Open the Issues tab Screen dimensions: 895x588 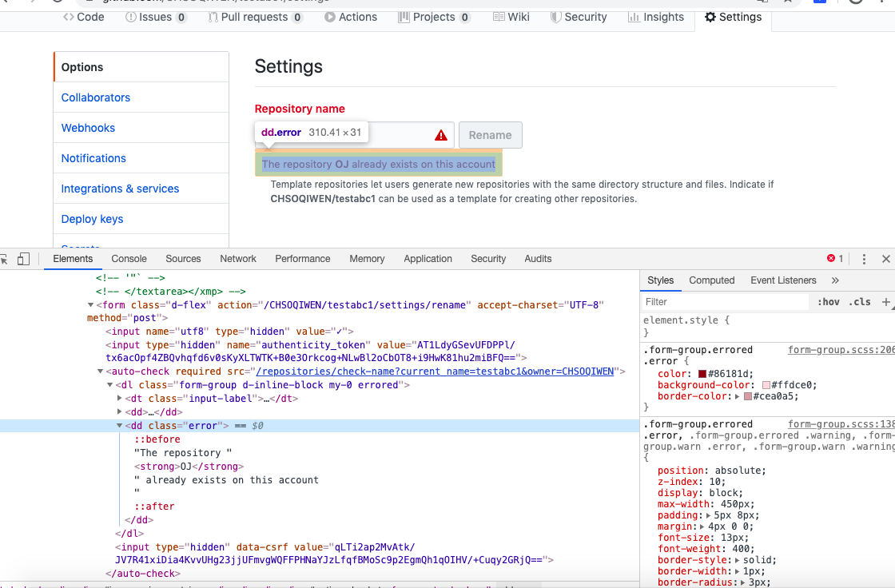156,17
